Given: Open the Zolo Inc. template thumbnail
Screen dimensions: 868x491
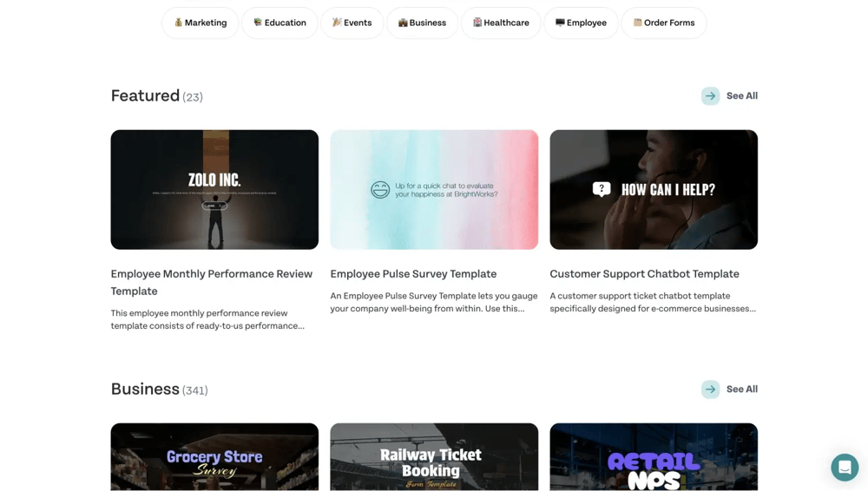Looking at the screenshot, I should [x=214, y=189].
